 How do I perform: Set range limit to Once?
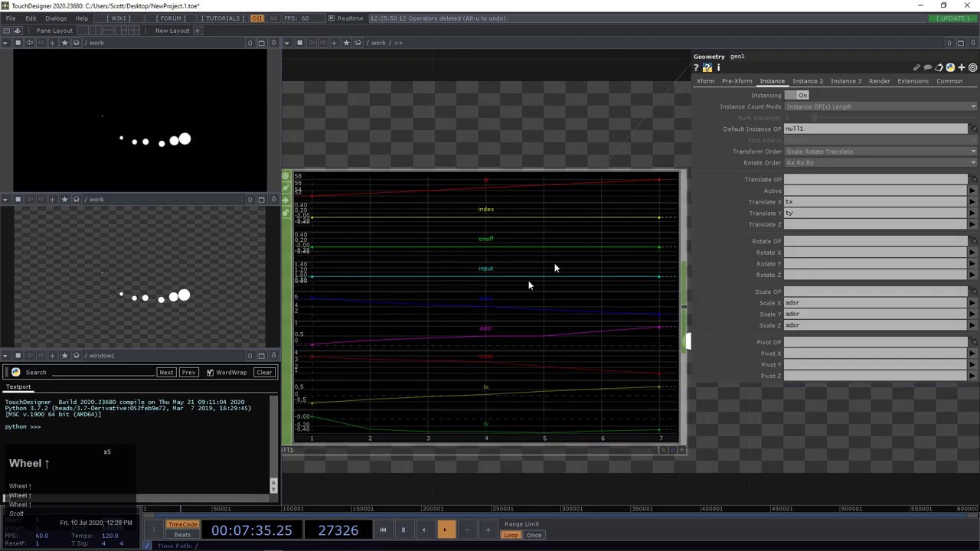coord(534,535)
